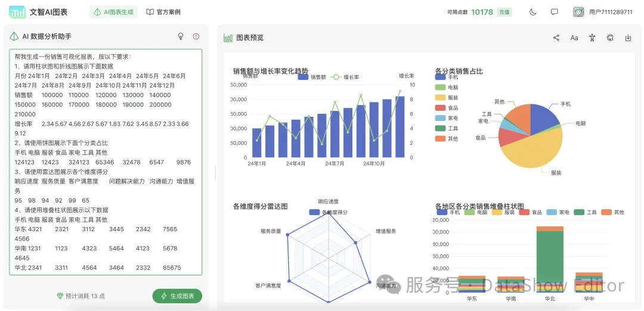
Task: Click the 各分类销售占比 chart title
Action: [x=459, y=71]
